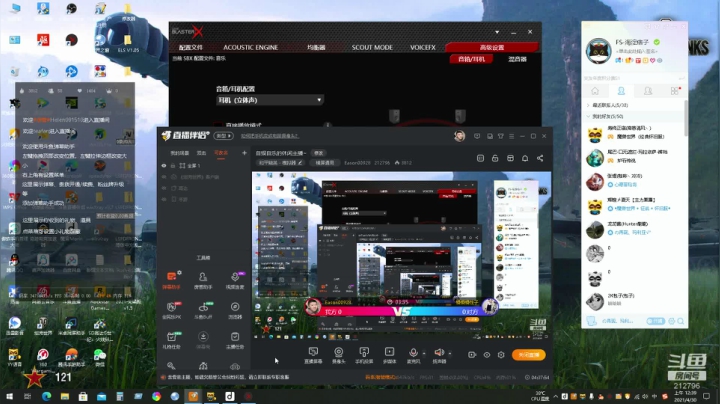Open the bell notification icon above preview
The image size is (720, 404).
pyautogui.click(x=525, y=158)
